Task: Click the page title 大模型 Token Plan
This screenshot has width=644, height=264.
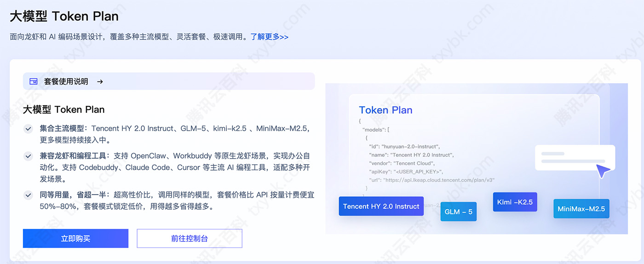Action: click(64, 17)
